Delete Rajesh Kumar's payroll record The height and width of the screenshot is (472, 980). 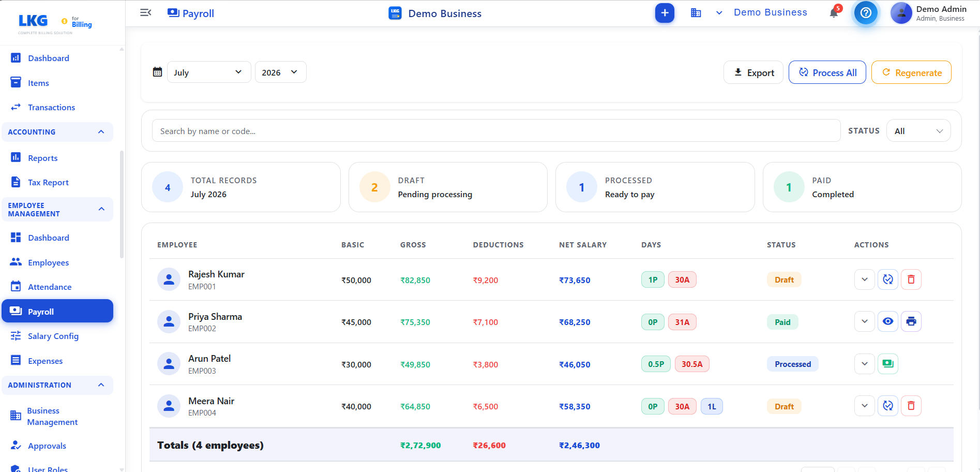[911, 279]
